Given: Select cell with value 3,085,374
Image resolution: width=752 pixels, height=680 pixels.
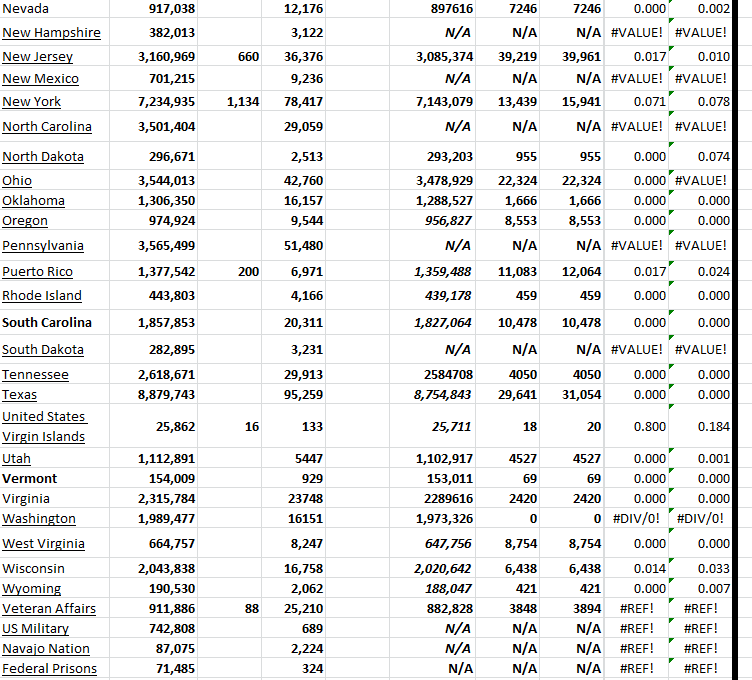Looking at the screenshot, I should 433,57.
